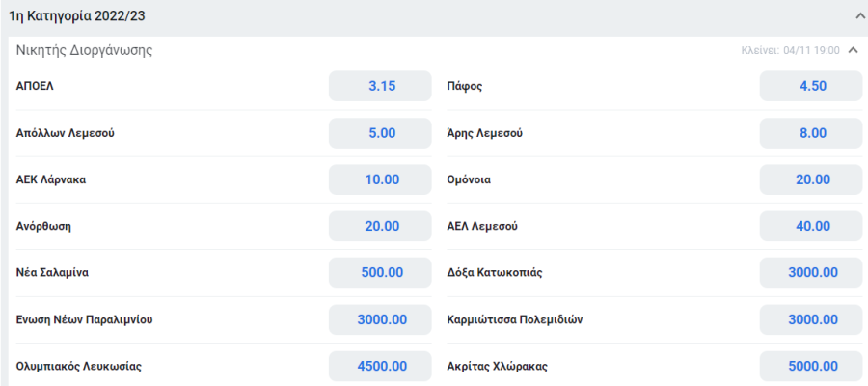Bet on ΑΕΚ Λάρνακα at 10.00

click(380, 179)
